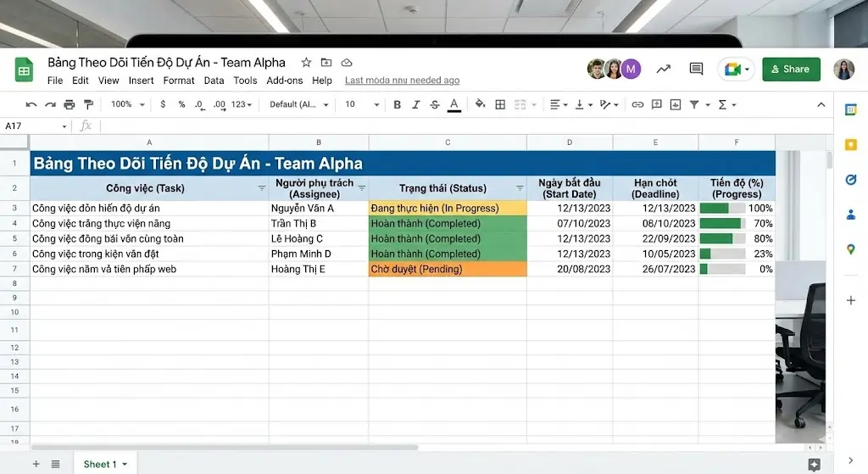Open the Data menu
Viewport: 868px width, 474px height.
[x=214, y=81]
